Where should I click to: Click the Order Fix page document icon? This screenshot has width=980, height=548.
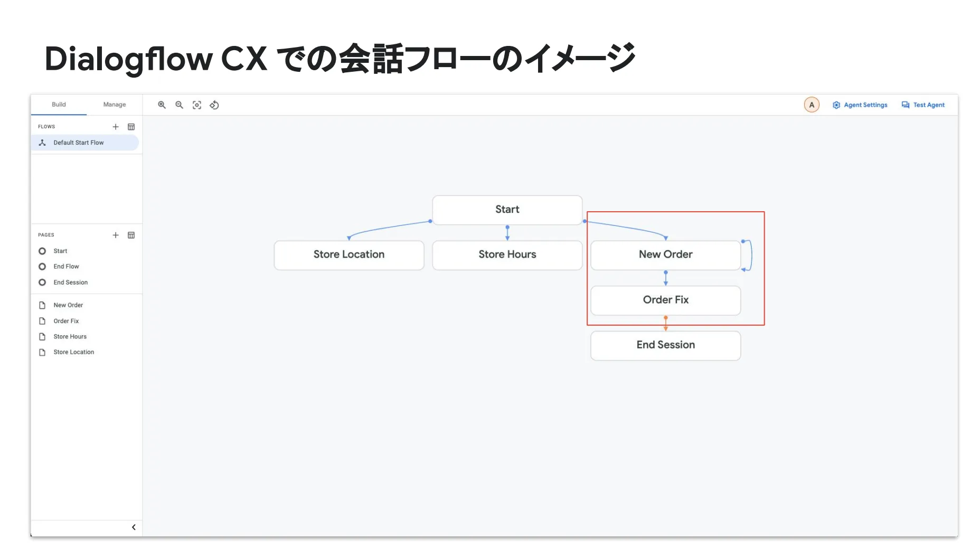(42, 321)
